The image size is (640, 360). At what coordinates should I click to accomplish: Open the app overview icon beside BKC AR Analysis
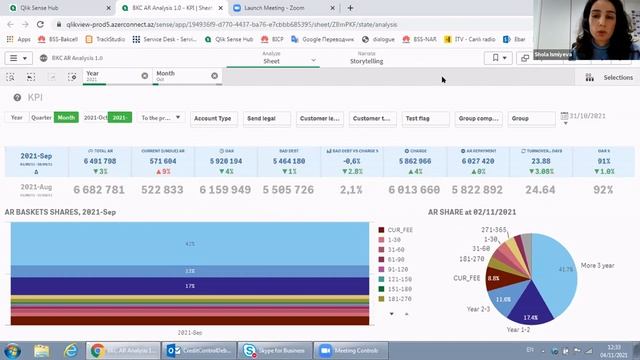44,58
